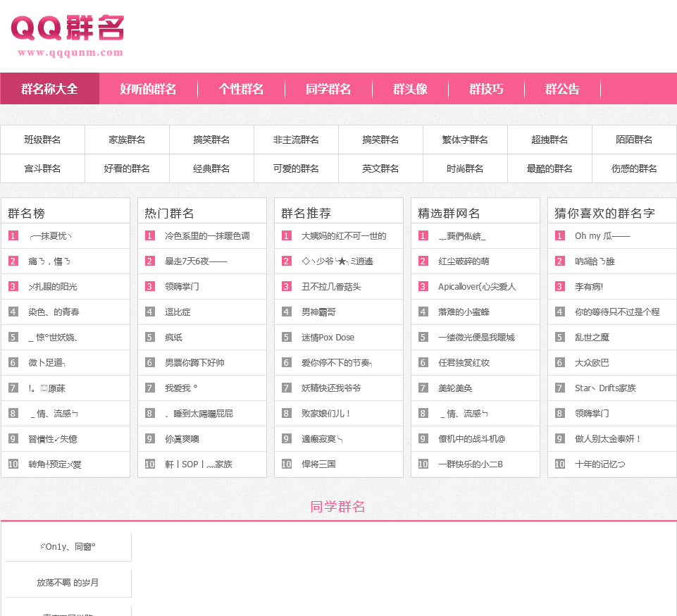The width and height of the screenshot is (677, 616).
Task: Click 大众欧巴 list entry
Action: point(592,363)
